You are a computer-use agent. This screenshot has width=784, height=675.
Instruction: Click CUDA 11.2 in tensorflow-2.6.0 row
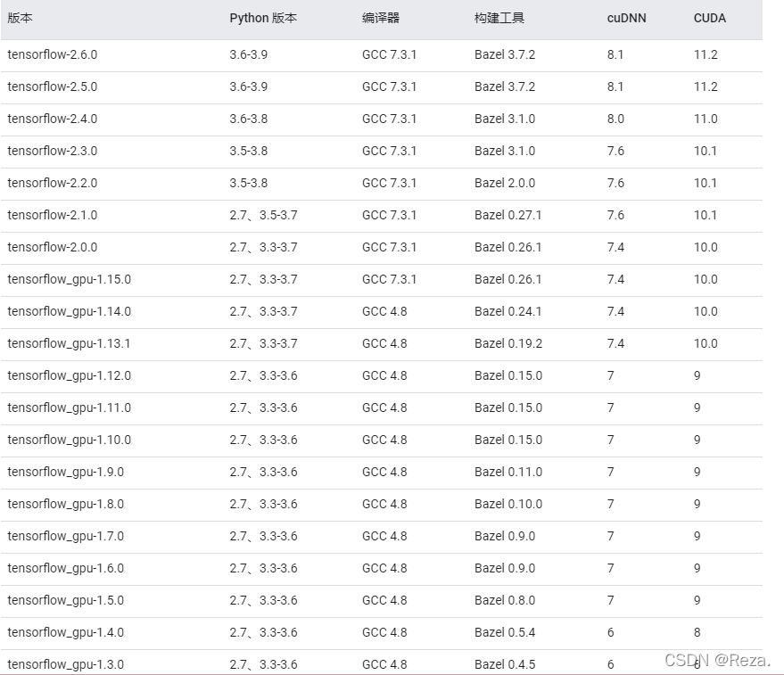(706, 54)
